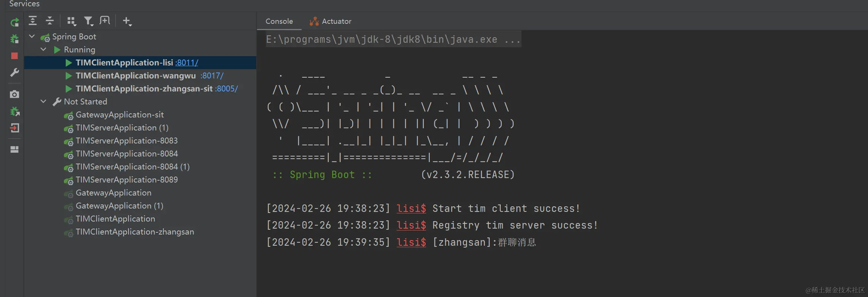
Task: Click the lisi$ link in Registry tim server line
Action: (x=411, y=225)
